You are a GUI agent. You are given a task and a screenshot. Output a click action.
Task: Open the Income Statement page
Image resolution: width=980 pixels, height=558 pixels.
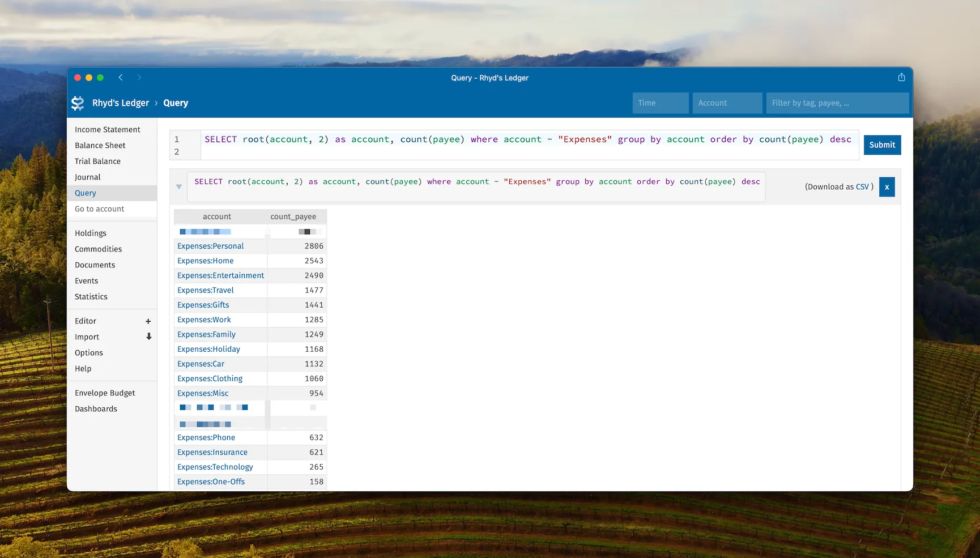coord(108,129)
